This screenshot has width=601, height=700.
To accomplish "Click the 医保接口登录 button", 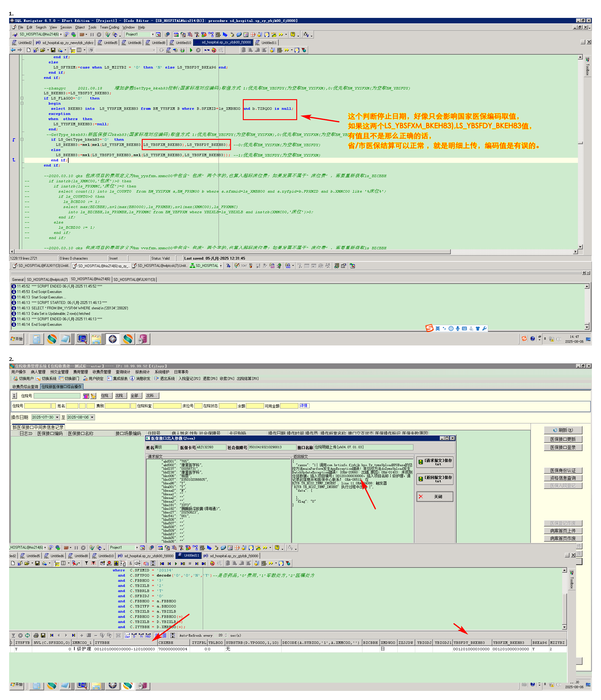I will pos(562,447).
